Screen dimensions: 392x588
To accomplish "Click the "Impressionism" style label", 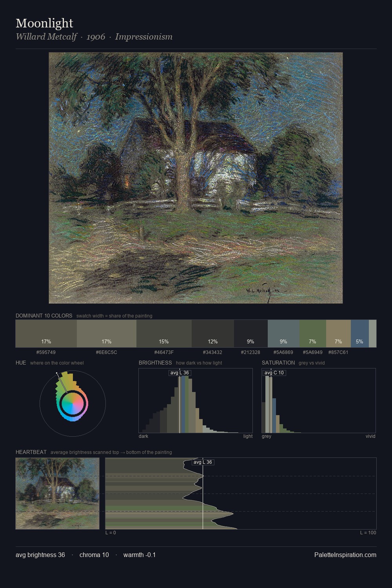I will [144, 37].
